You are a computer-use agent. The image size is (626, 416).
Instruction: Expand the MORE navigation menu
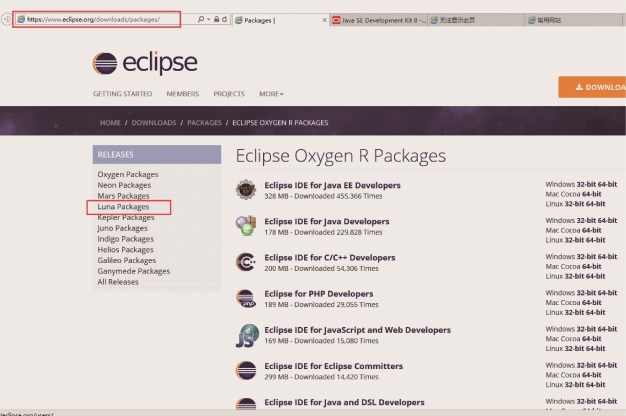point(271,94)
